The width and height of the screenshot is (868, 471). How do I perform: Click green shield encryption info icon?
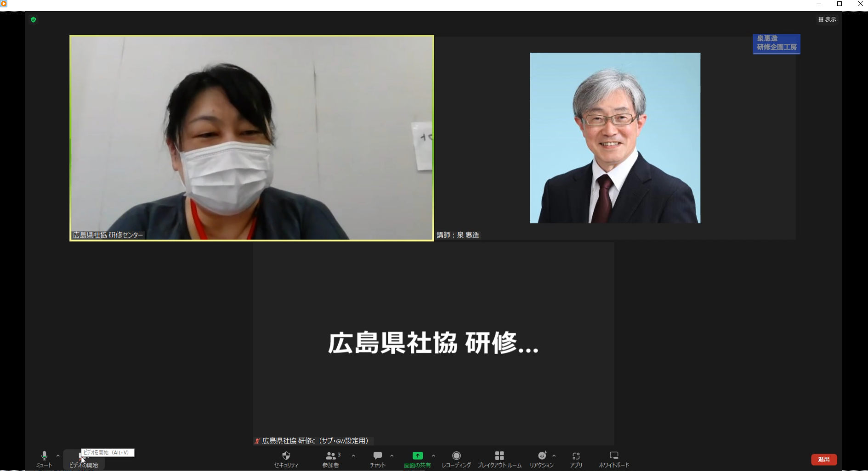coord(33,20)
